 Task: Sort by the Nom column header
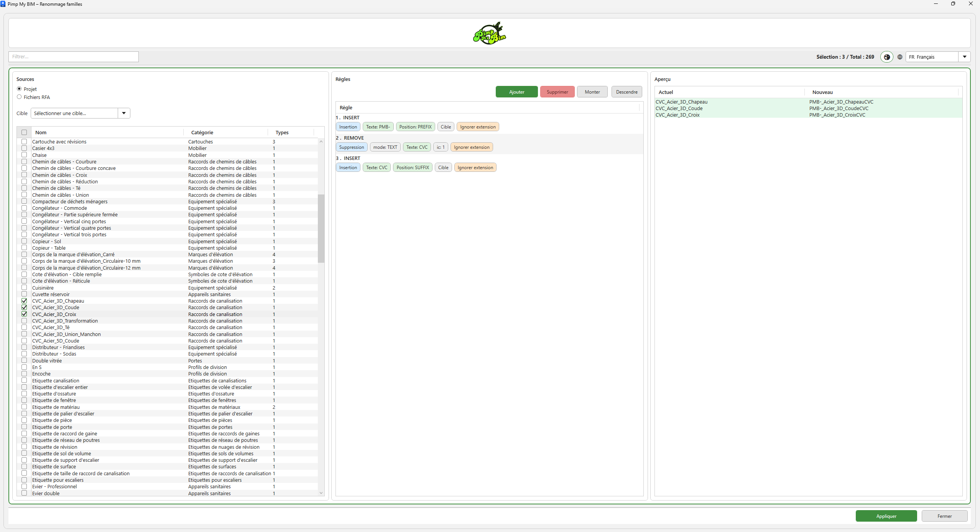point(107,132)
